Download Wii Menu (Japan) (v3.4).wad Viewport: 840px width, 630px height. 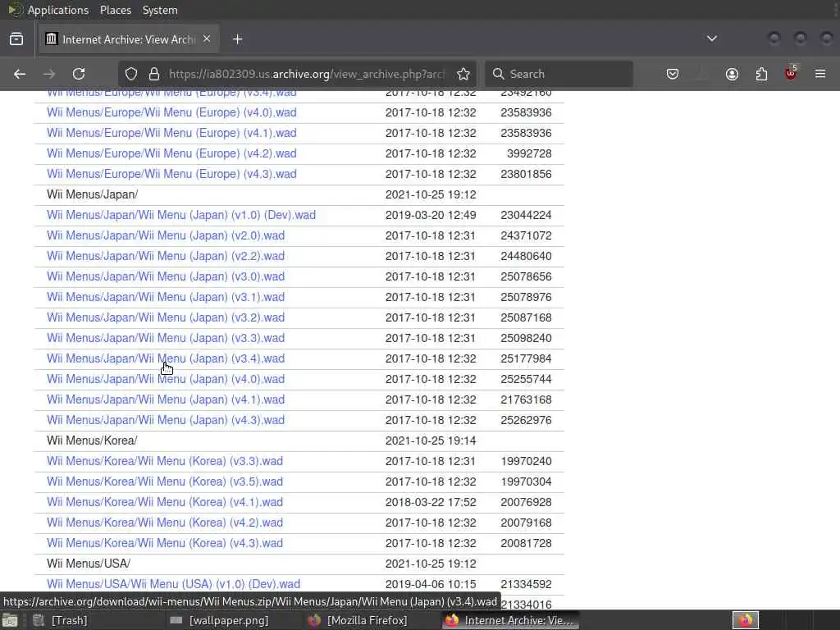click(166, 358)
